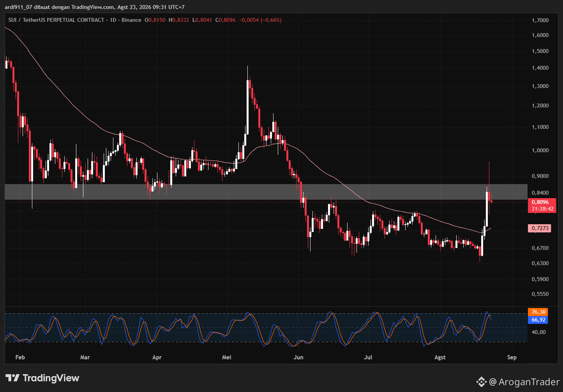The image size is (563, 392).
Task: Click the Apr label on the time axis
Action: pyautogui.click(x=157, y=357)
